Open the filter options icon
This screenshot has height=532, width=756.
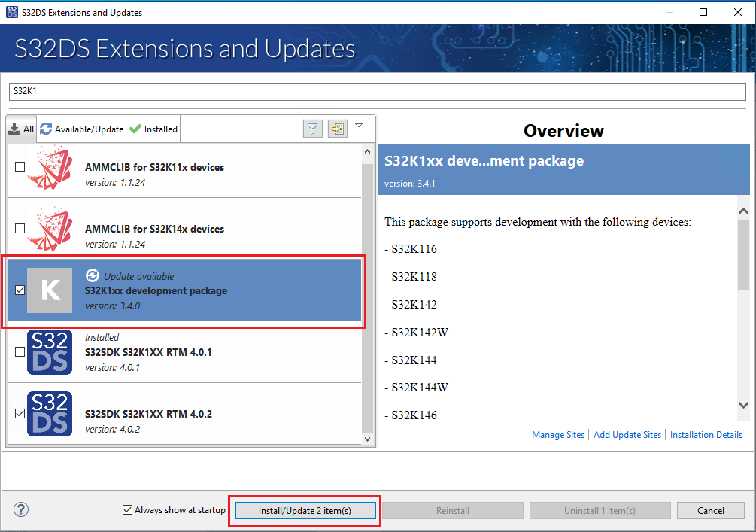(312, 128)
